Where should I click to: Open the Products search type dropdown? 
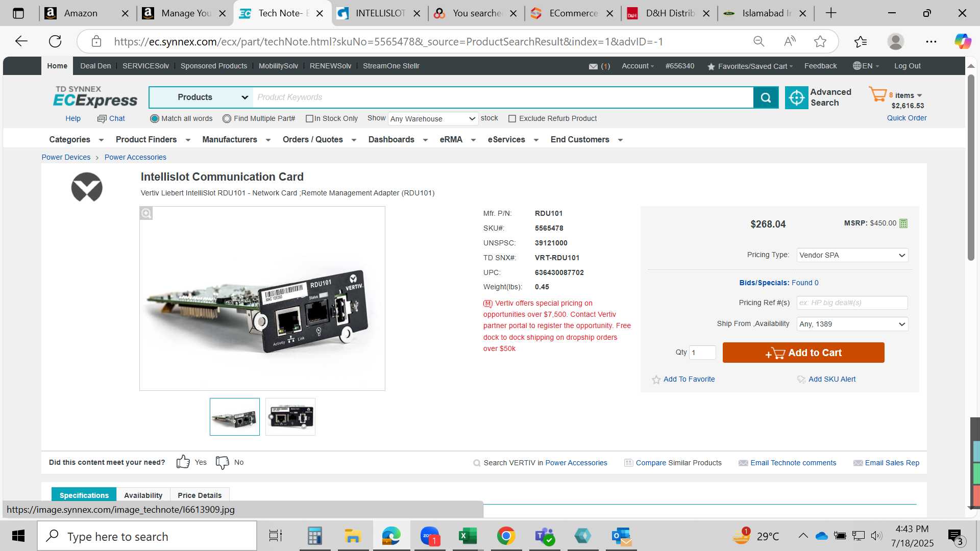(201, 97)
